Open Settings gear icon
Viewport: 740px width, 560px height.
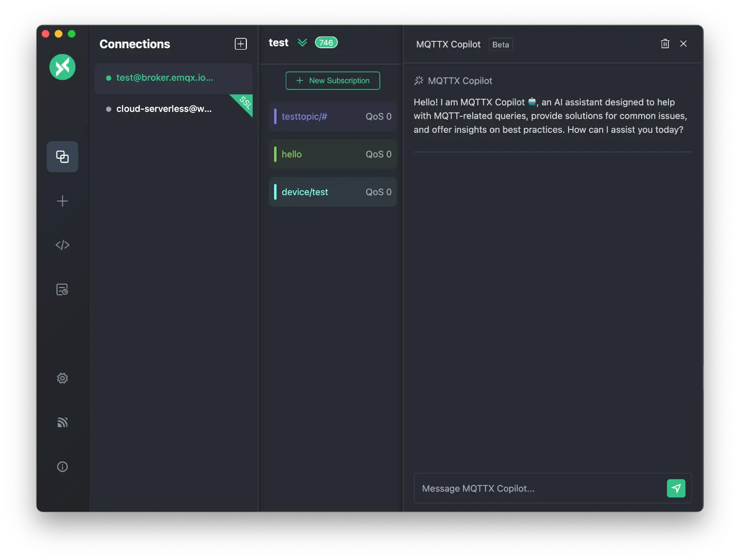[x=62, y=378]
